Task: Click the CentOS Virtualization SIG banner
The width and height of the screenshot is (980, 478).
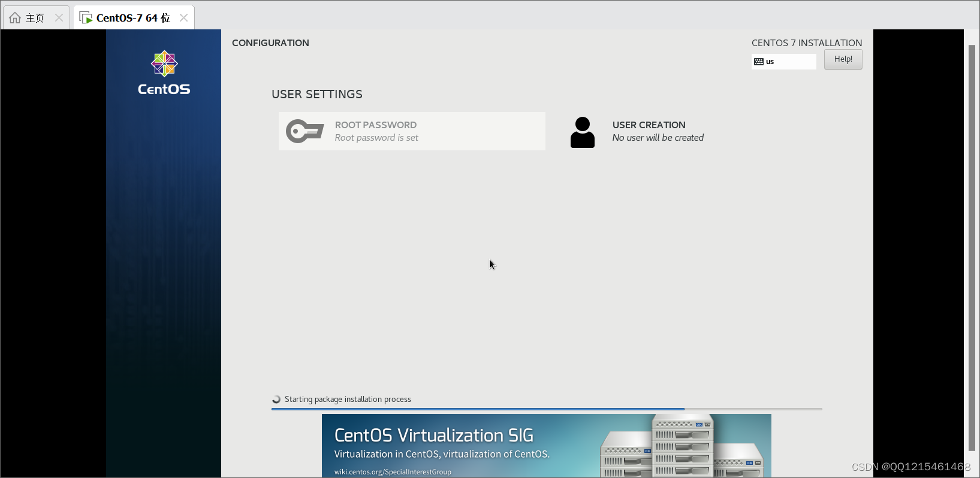Action: click(x=546, y=446)
